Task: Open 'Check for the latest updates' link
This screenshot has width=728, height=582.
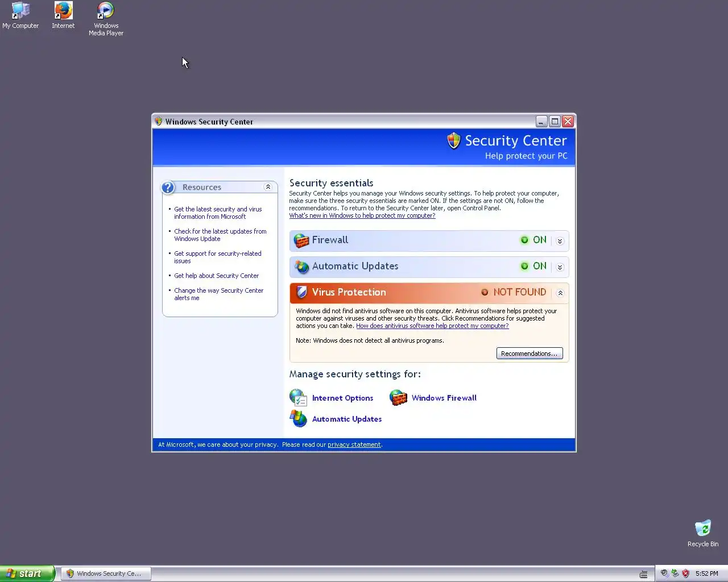Action: point(220,235)
